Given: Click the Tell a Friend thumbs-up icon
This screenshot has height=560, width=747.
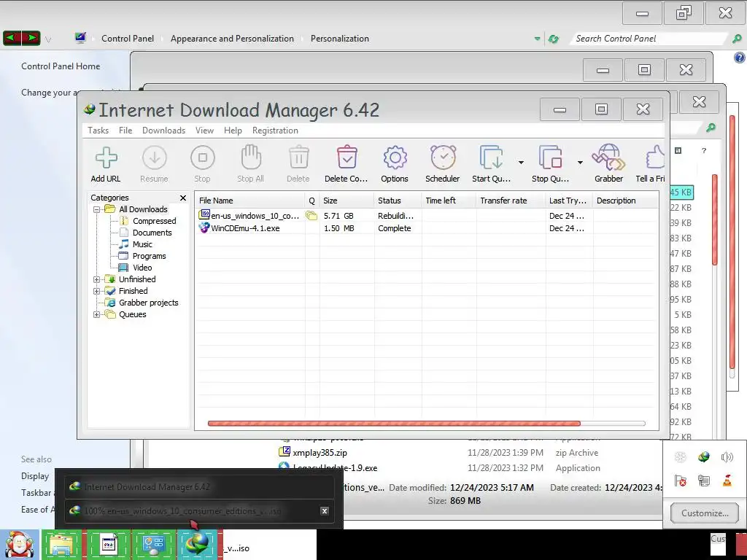Looking at the screenshot, I should point(656,157).
